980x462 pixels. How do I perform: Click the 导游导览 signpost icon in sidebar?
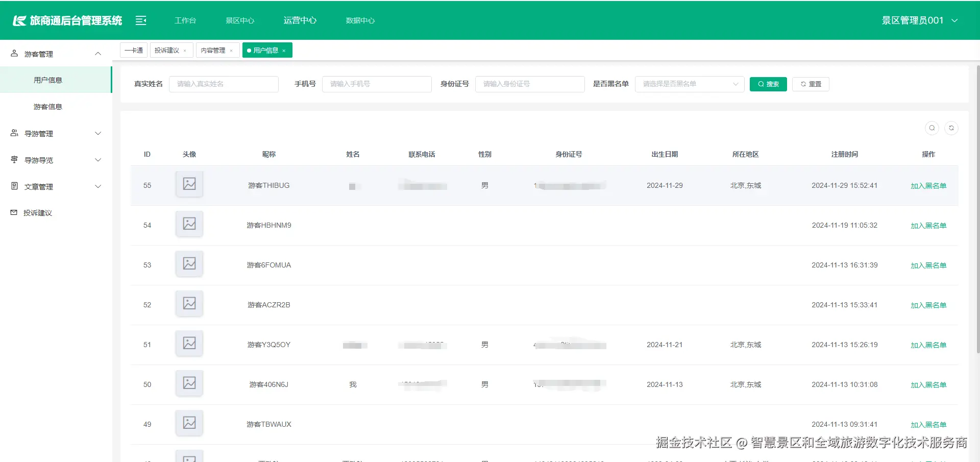(13, 159)
